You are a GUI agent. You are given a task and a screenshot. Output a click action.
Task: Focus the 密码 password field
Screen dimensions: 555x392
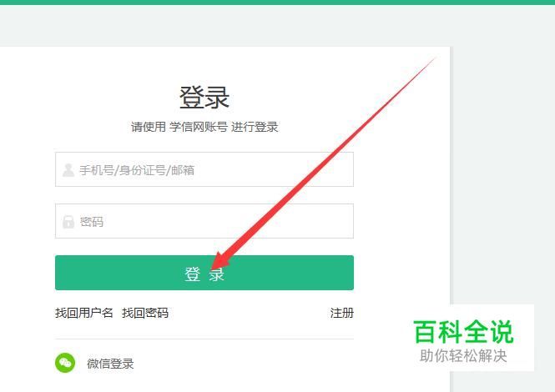204,221
